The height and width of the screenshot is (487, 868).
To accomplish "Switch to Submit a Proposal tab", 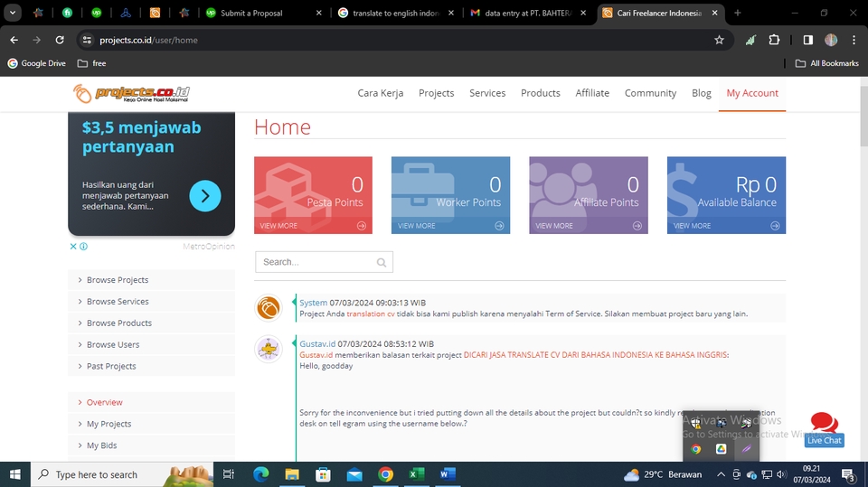I will pos(263,13).
